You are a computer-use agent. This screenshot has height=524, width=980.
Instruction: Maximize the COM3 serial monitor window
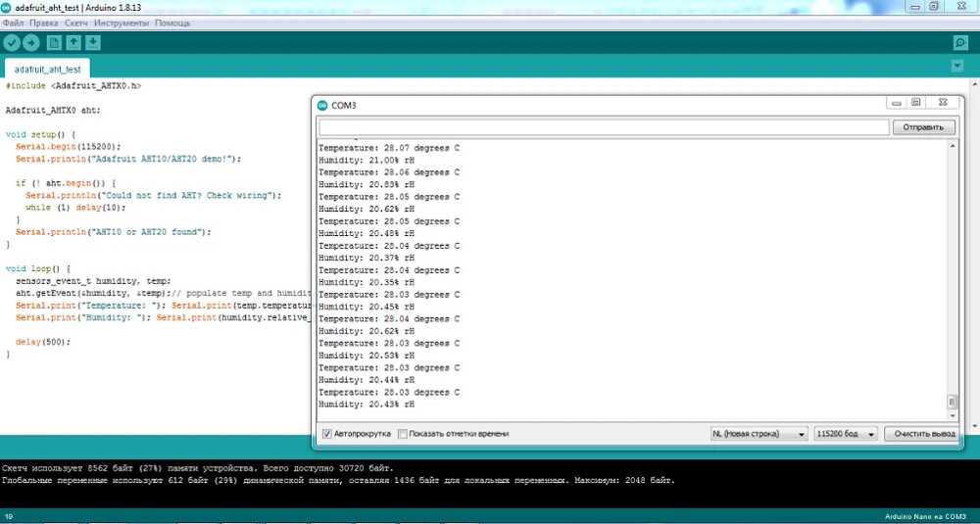915,103
